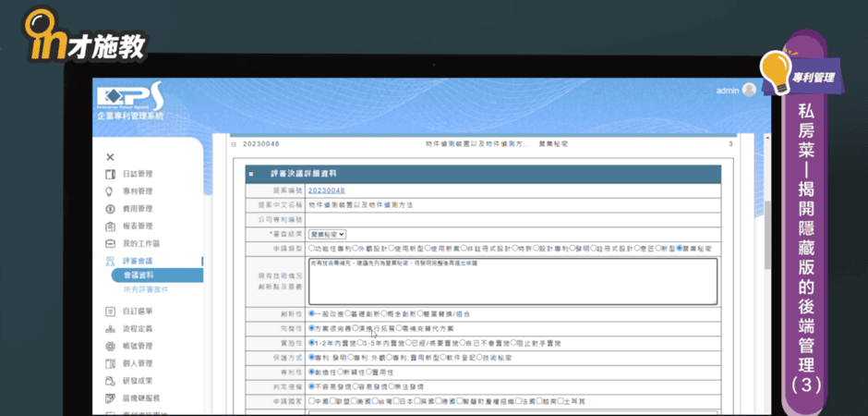Open the 審查結果 dropdown

[328, 235]
